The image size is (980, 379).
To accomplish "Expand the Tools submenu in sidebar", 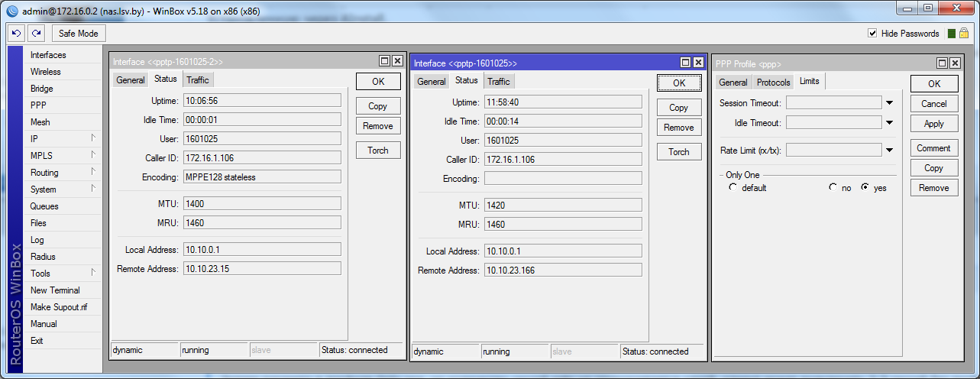I will coord(93,273).
